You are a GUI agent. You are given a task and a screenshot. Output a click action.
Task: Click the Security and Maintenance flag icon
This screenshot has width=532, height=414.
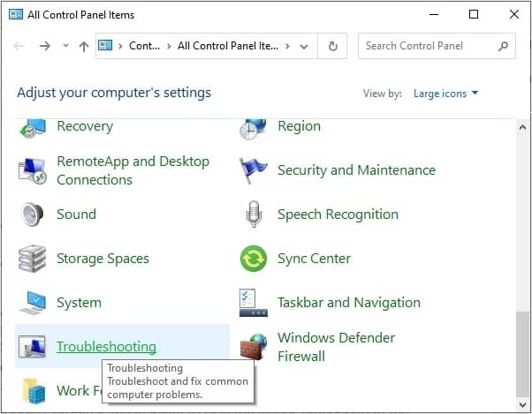[253, 170]
